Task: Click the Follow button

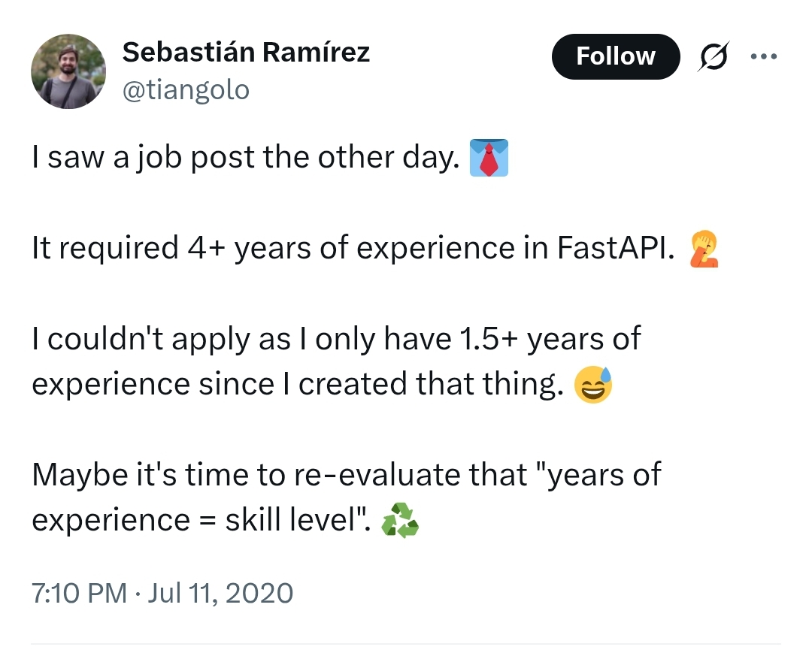Action: pos(615,56)
